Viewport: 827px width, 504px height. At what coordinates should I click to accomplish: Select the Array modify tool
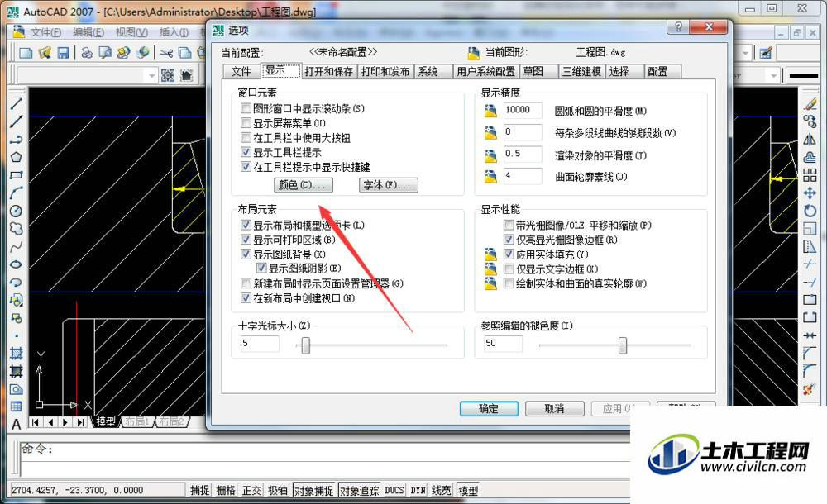810,175
